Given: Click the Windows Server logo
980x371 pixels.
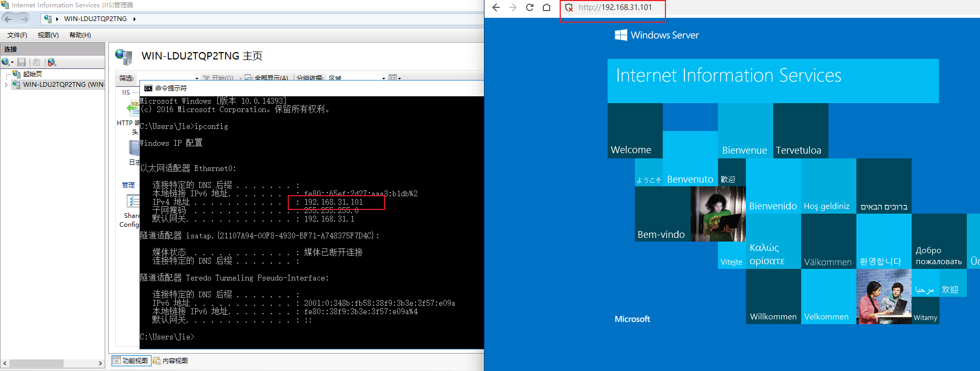Looking at the screenshot, I should click(656, 35).
